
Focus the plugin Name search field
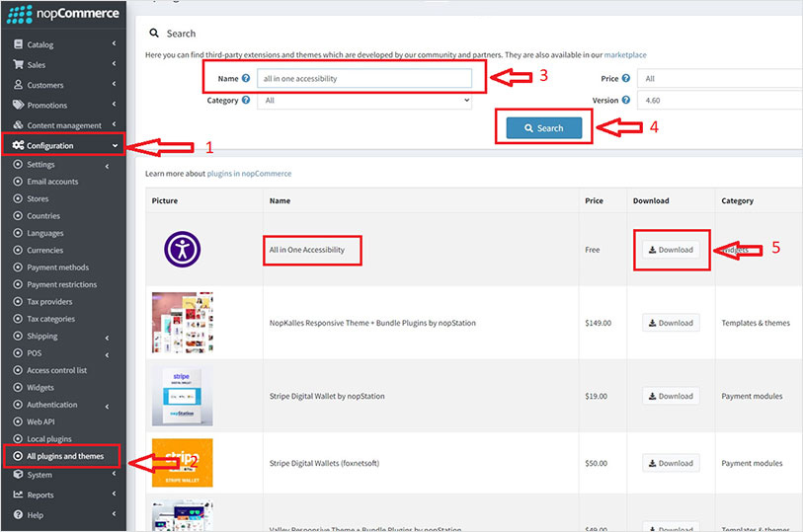click(364, 78)
